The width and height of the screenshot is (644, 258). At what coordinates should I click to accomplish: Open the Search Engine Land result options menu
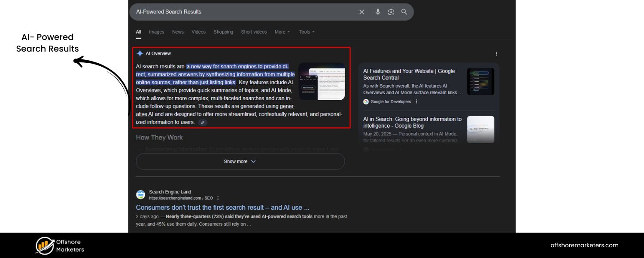coord(218,198)
